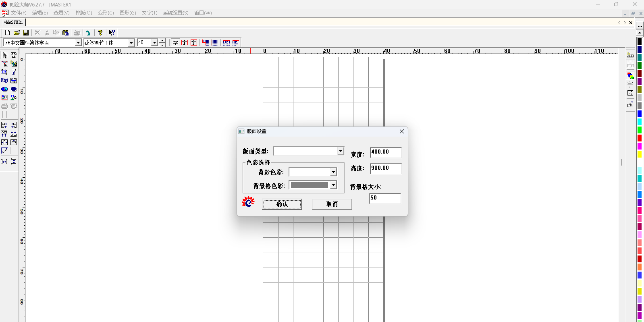Viewport: 644px width, 322px height.
Task: Click the undo arrow icon
Action: pyautogui.click(x=88, y=33)
